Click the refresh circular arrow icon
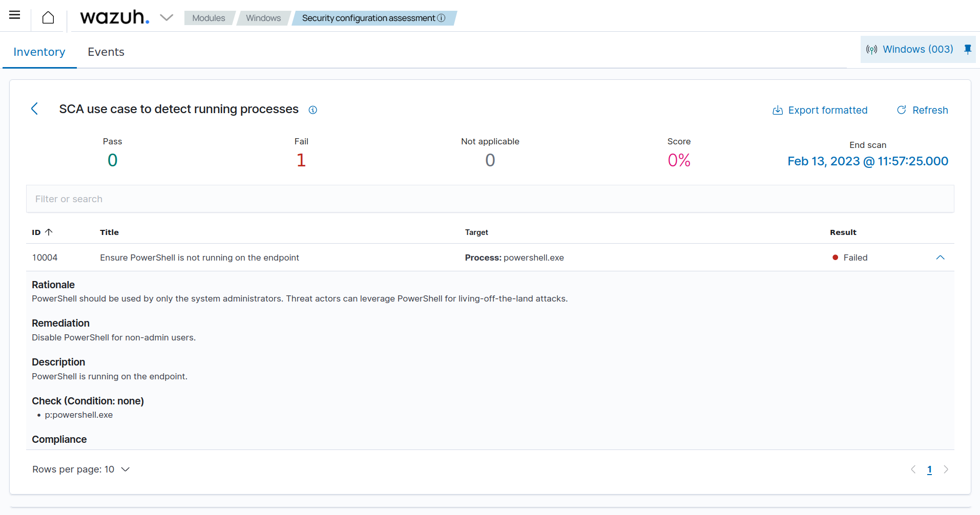This screenshot has height=515, width=980. click(x=902, y=110)
